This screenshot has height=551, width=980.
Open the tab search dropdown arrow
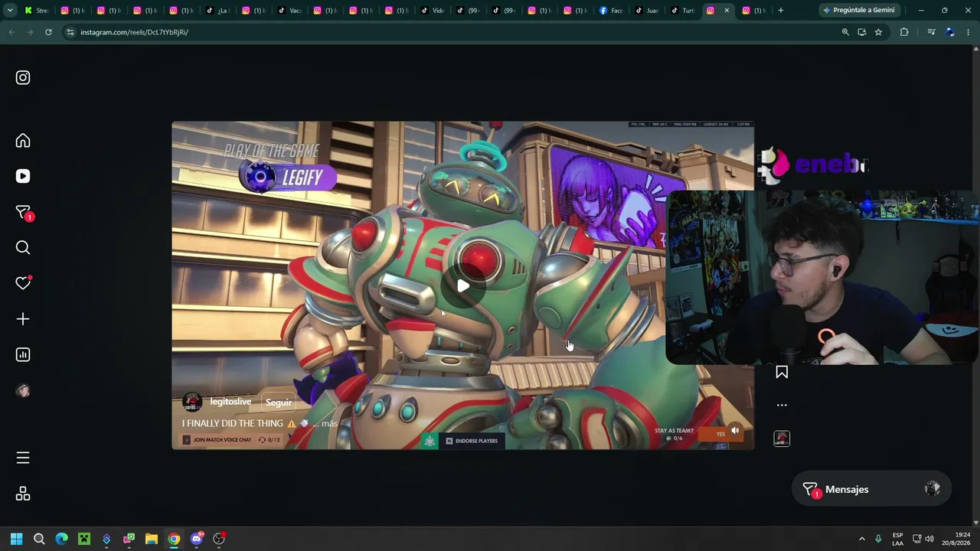(x=10, y=10)
